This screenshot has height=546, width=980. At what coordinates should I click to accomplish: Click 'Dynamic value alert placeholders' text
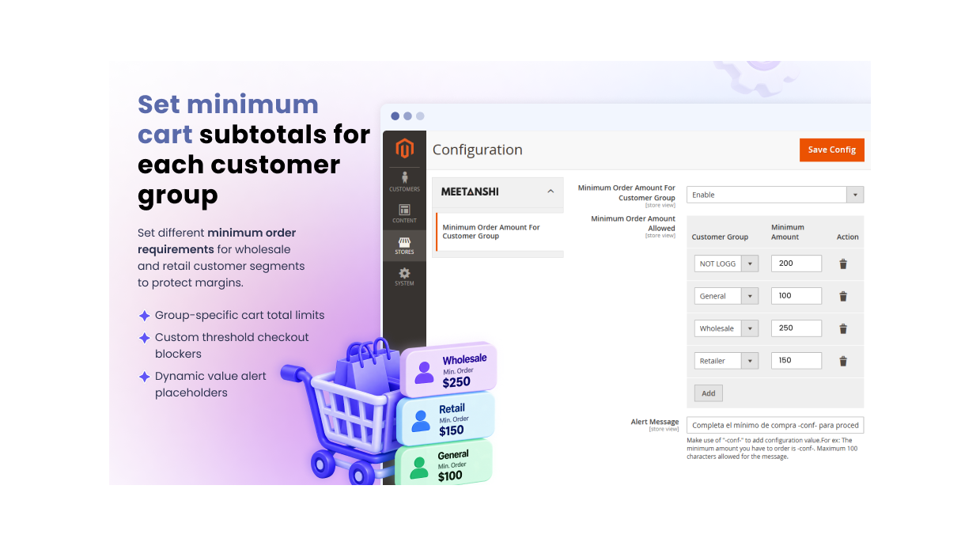point(210,385)
